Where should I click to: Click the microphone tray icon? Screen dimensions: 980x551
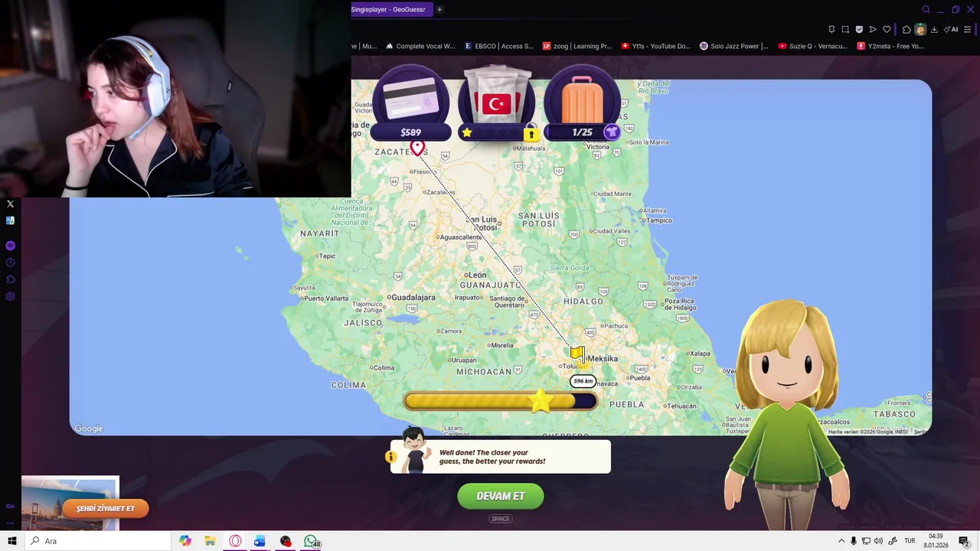click(854, 541)
